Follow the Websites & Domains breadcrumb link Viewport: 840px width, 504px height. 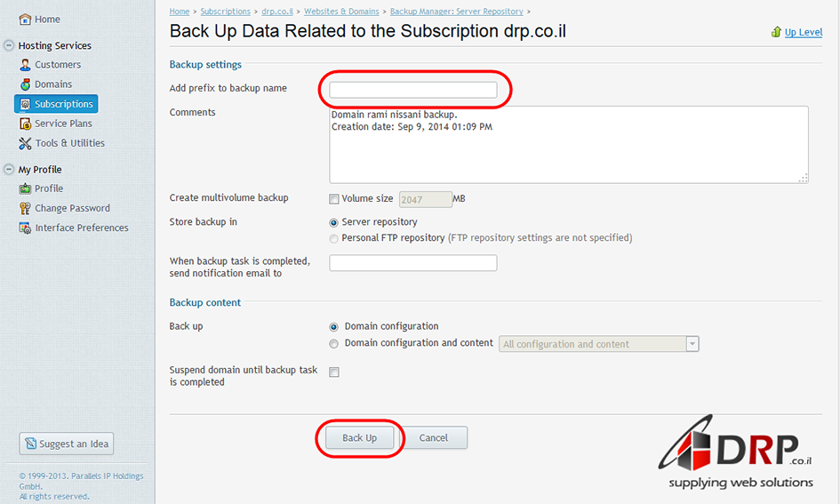(341, 12)
